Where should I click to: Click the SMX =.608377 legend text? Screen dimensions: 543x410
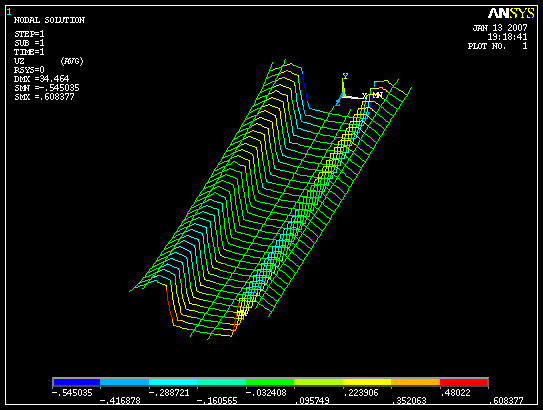(44, 97)
